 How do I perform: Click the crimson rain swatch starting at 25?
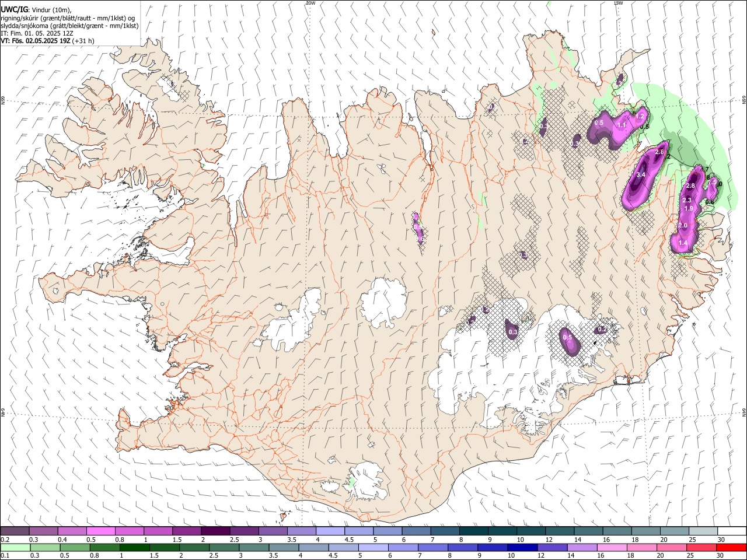coord(702,547)
